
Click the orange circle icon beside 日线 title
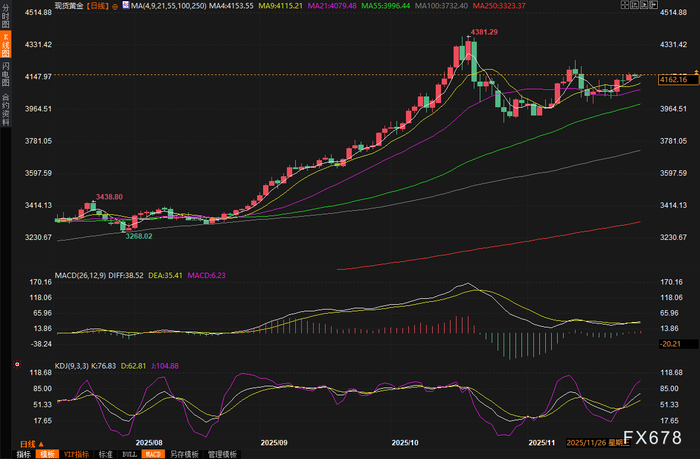[x=115, y=6]
